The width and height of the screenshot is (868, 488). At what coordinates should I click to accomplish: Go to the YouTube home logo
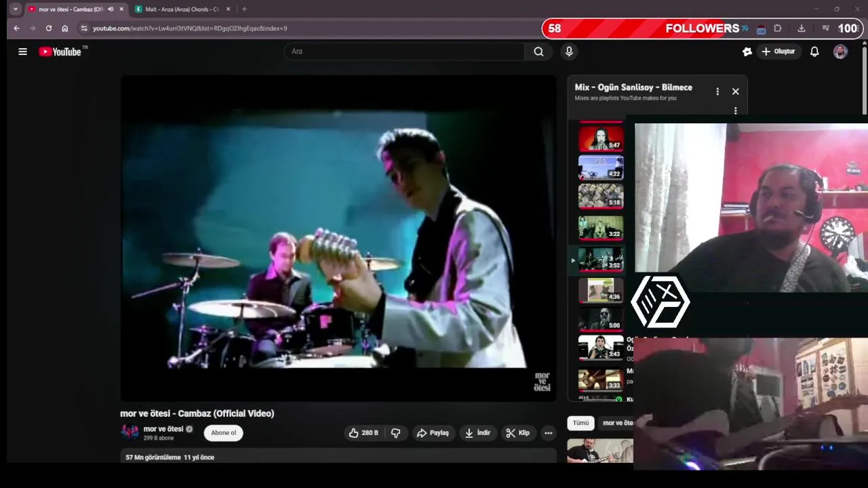click(x=60, y=52)
